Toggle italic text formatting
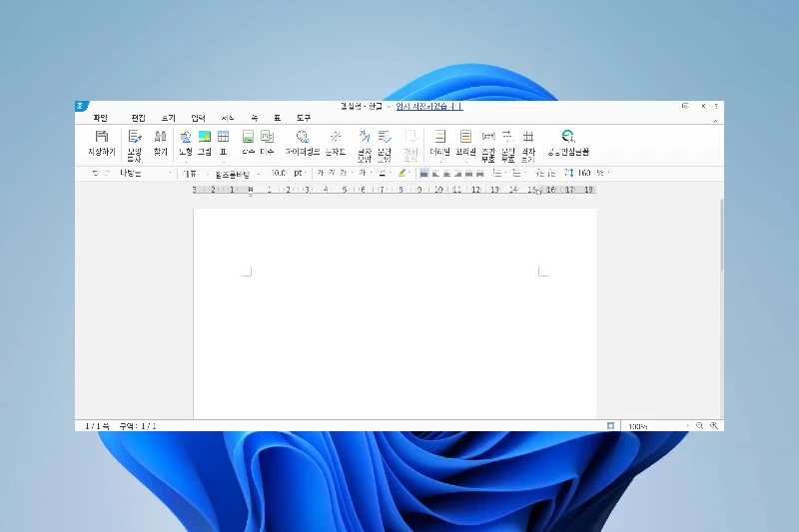This screenshot has height=532, width=799. coord(333,173)
